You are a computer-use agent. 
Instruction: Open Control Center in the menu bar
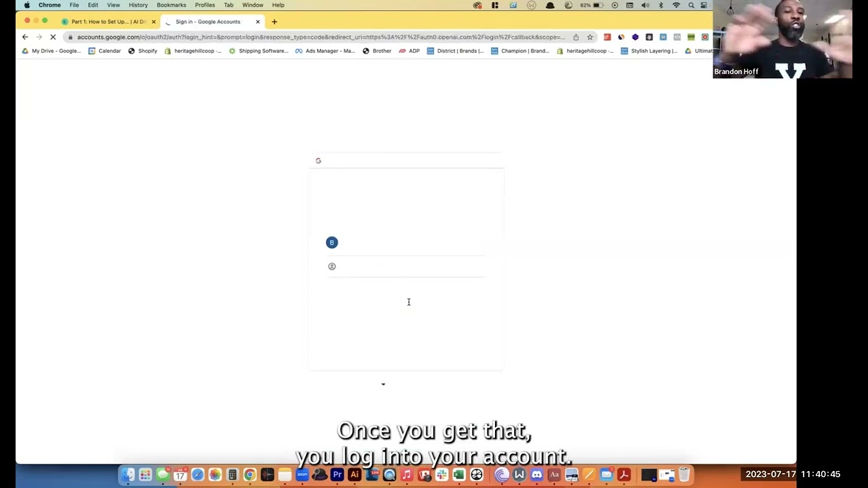pos(705,5)
